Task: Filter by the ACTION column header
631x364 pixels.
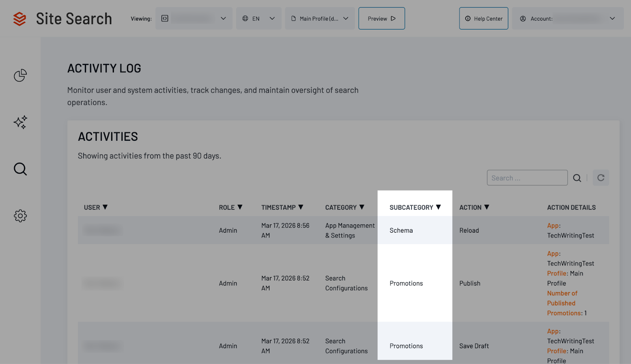Action: [x=474, y=207]
